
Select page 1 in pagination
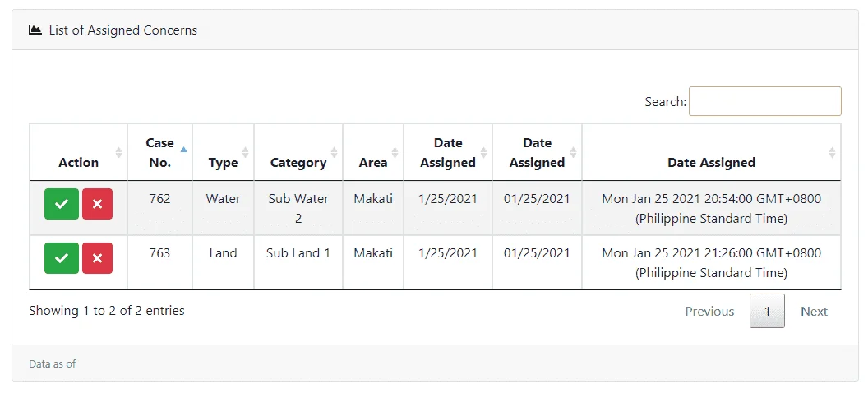click(767, 311)
